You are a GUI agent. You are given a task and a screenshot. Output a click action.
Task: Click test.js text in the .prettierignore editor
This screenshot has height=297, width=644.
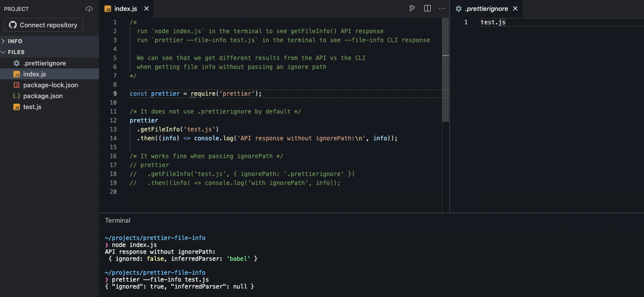pyautogui.click(x=493, y=22)
